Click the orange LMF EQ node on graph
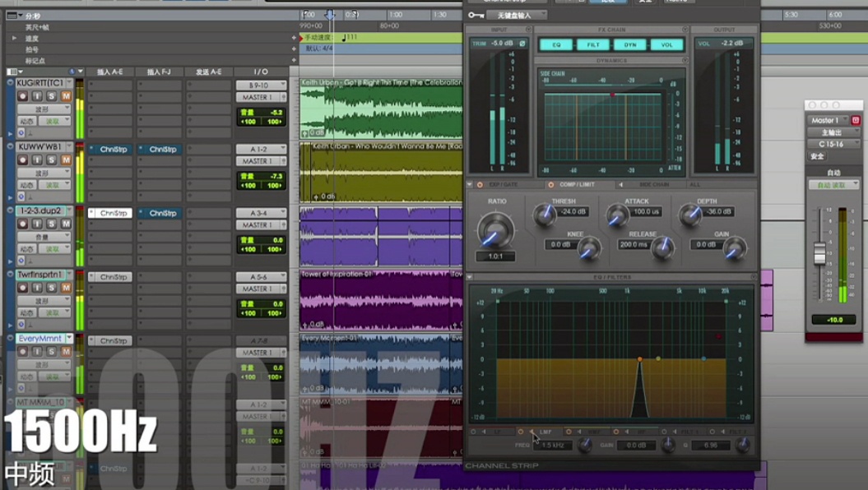The width and height of the screenshot is (868, 490). point(639,359)
